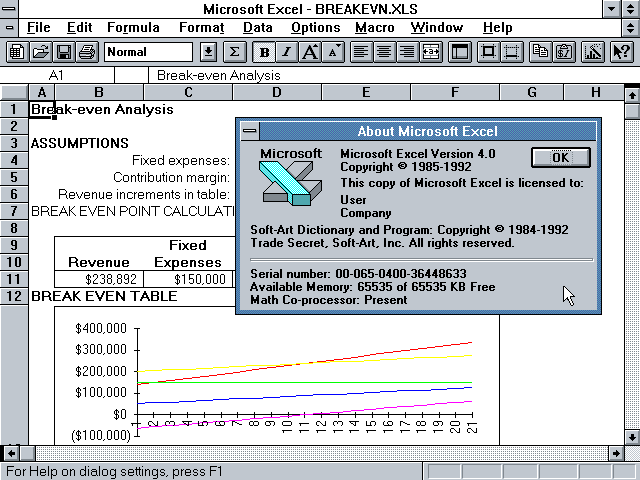Click the formula bar showing Break-even Analysis
This screenshot has height=480, width=640.
[394, 76]
